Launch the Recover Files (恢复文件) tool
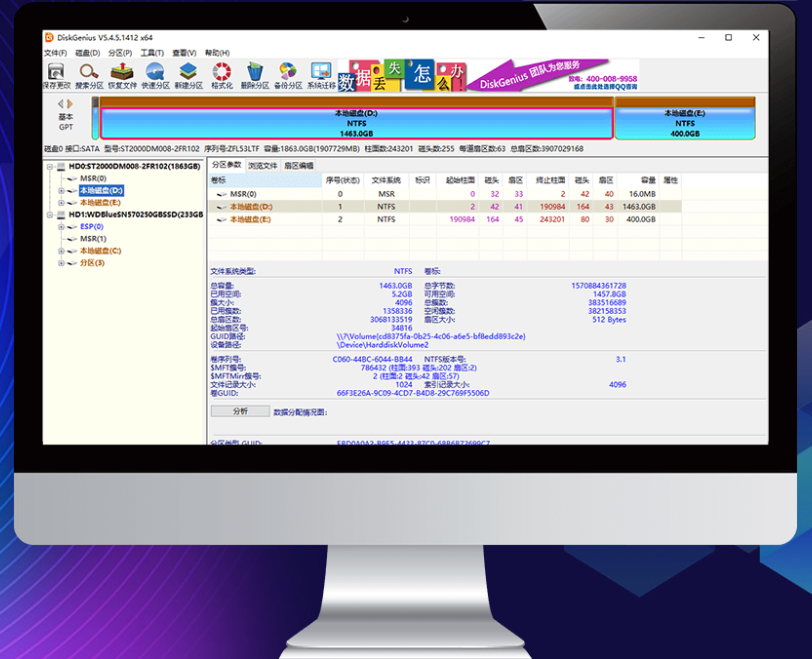This screenshot has height=659, width=812. (122, 76)
